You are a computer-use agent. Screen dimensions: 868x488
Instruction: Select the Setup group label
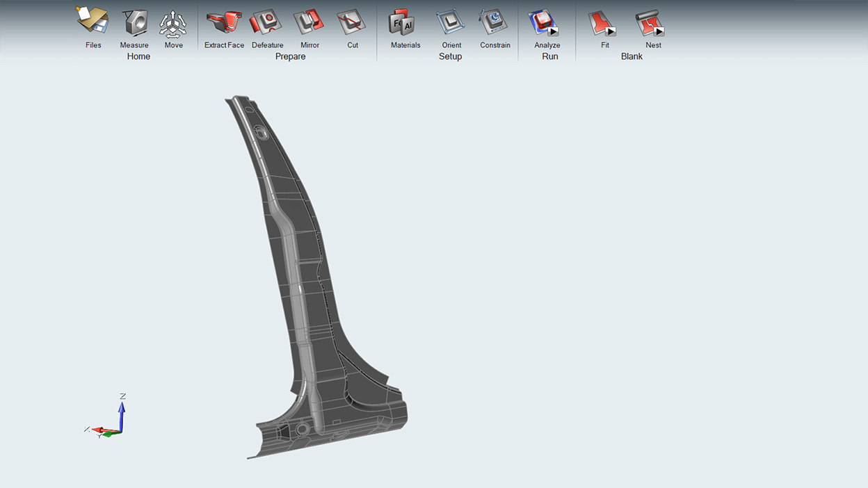tap(450, 56)
